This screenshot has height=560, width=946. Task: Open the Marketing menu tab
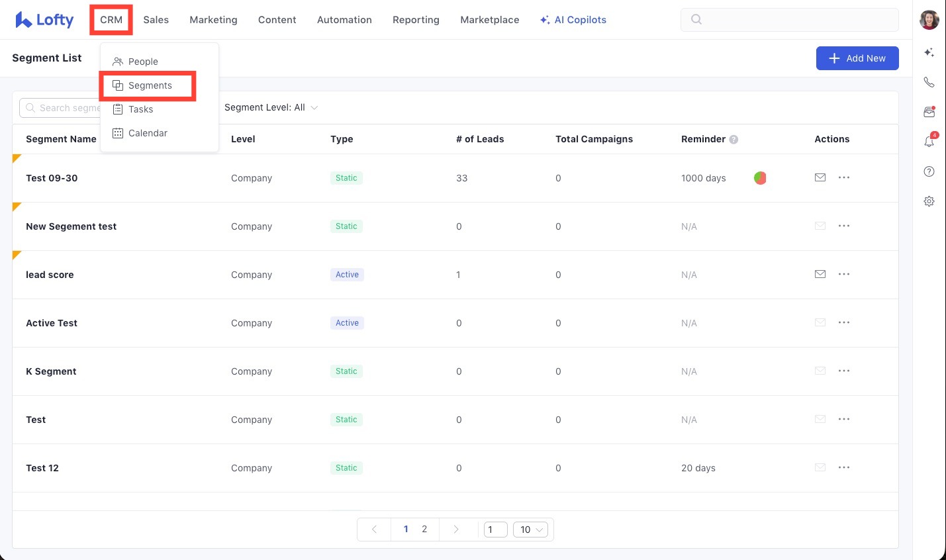(x=213, y=20)
